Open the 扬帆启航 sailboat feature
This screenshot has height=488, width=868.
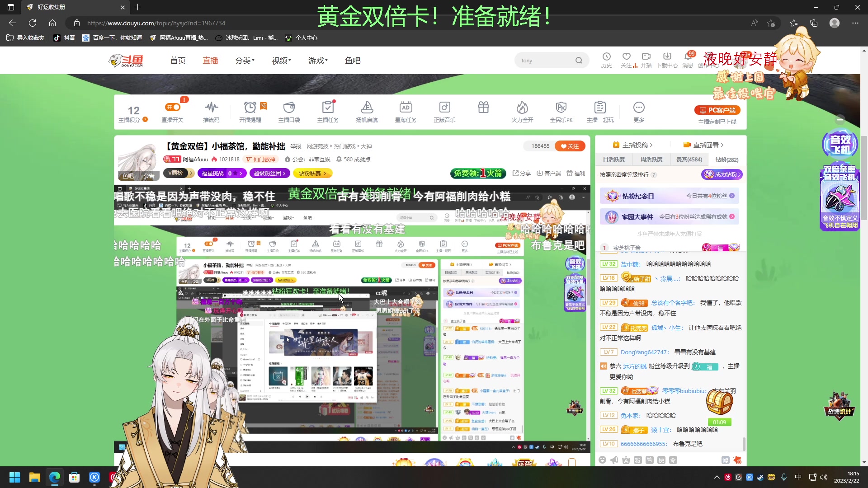[x=367, y=112]
